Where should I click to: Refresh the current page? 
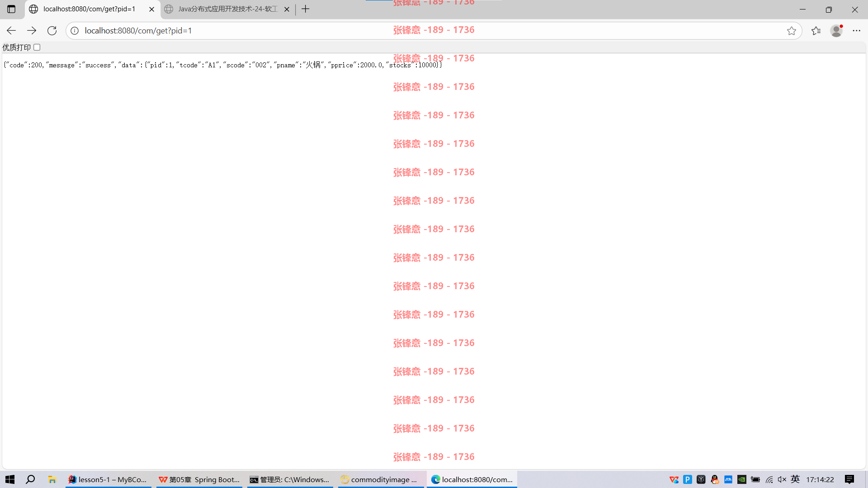click(52, 30)
